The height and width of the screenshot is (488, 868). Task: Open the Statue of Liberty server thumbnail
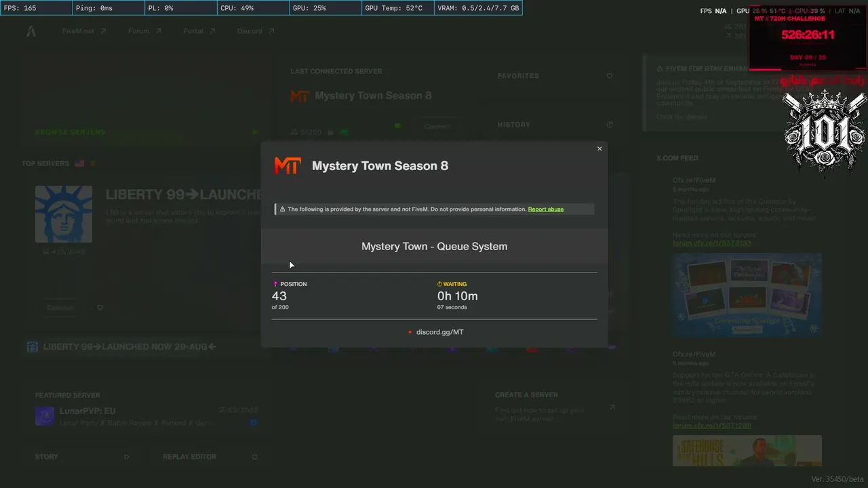coord(64,214)
